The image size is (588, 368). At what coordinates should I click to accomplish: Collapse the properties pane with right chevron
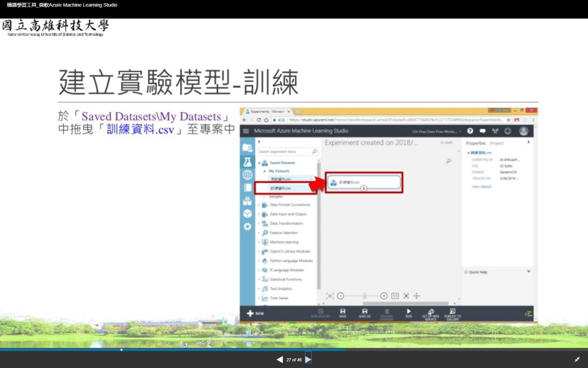[x=528, y=142]
